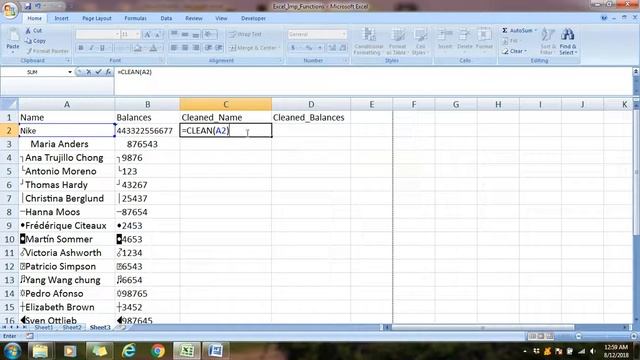The image size is (640, 360).
Task: Set Bottom Align for cell
Action: pyautogui.click(x=196, y=34)
